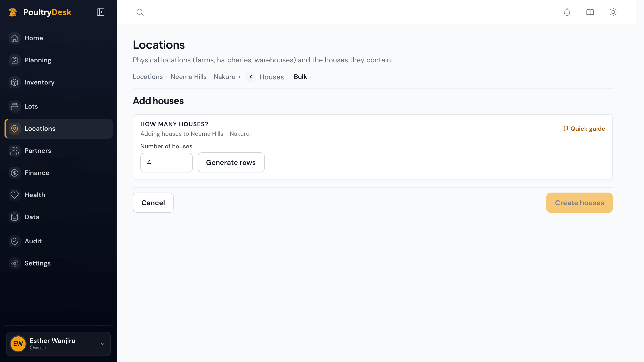Screen dimensions: 644x362
Task: Navigate to Neema Hills - Nakuru breadcrumb
Action: (203, 77)
